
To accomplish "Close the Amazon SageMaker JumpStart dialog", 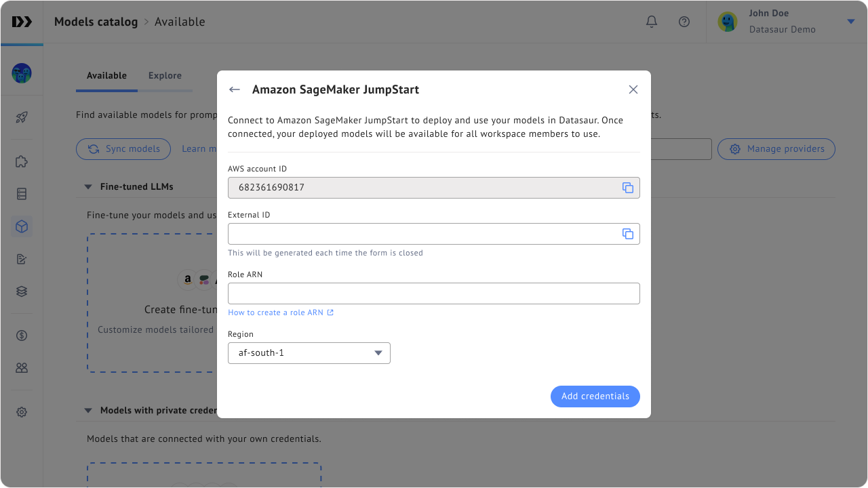I will (x=633, y=89).
